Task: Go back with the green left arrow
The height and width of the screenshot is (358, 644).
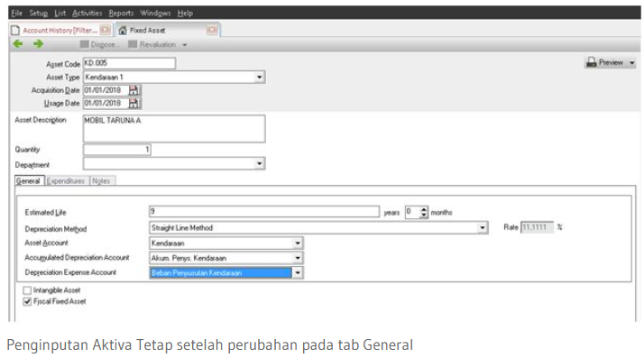Action: (x=18, y=44)
